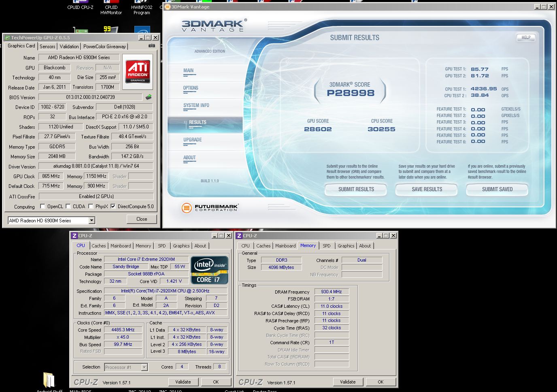Screen dimensions: 557x392
Task: Open the PowerColor Giveaway tab
Action: tap(104, 47)
